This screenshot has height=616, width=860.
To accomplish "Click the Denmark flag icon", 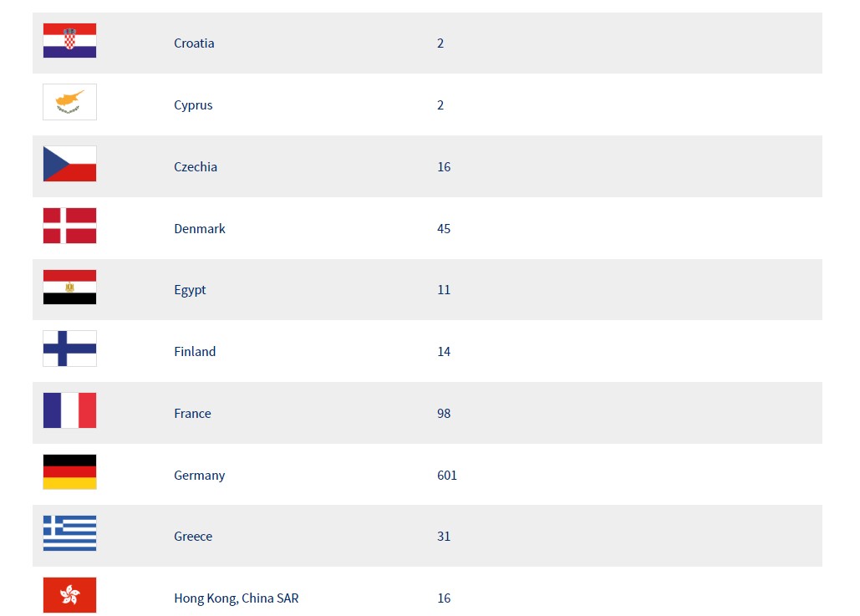I will (x=69, y=226).
